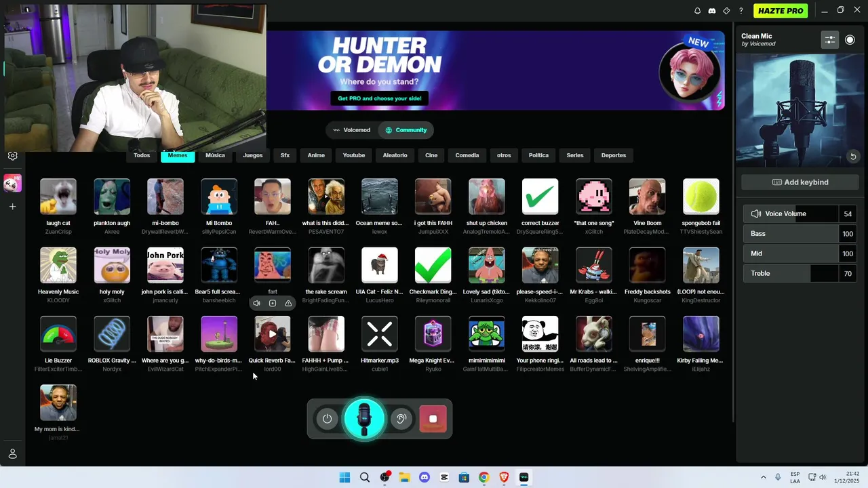Screen dimensions: 868x488
Task: Select the Cine category tab
Action: 431,155
